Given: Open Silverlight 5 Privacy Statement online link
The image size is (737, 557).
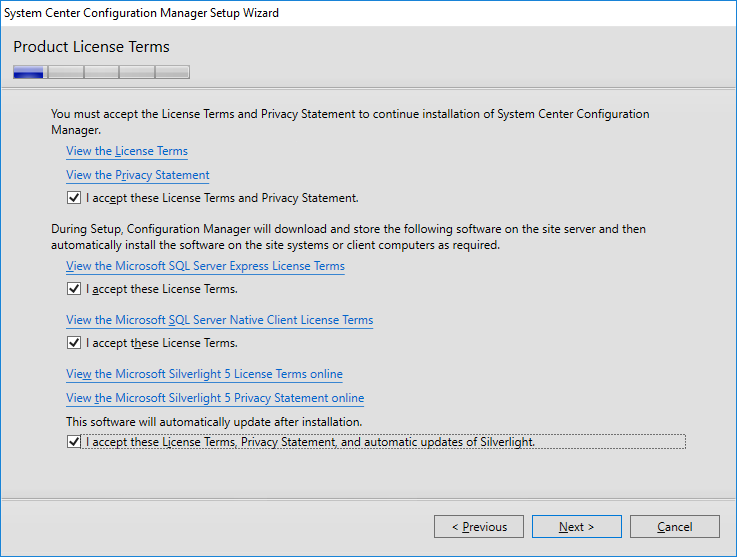Looking at the screenshot, I should [x=215, y=398].
